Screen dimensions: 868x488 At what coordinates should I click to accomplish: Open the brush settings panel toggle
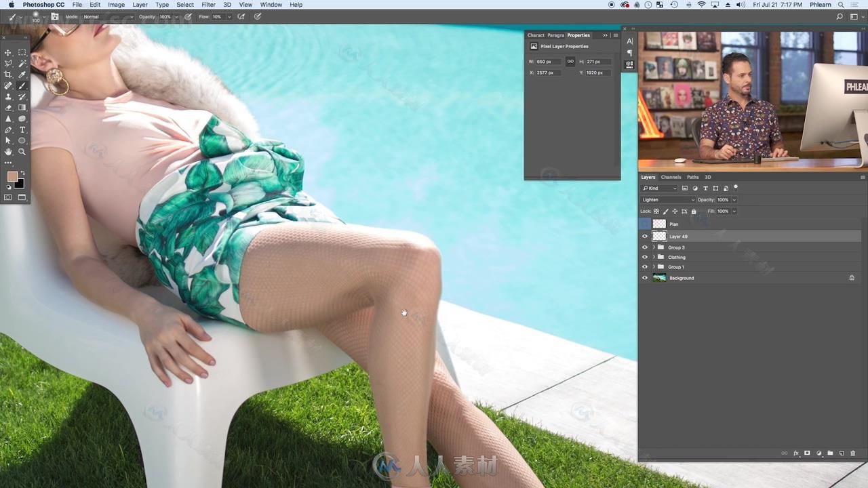pyautogui.click(x=55, y=16)
